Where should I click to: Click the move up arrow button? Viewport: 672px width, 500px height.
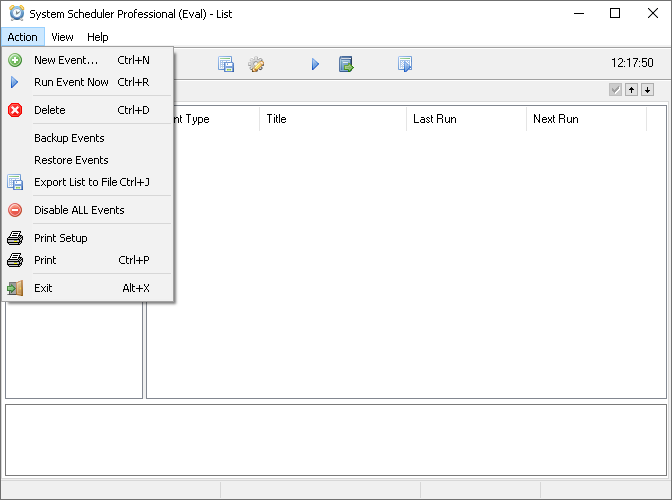[x=631, y=90]
